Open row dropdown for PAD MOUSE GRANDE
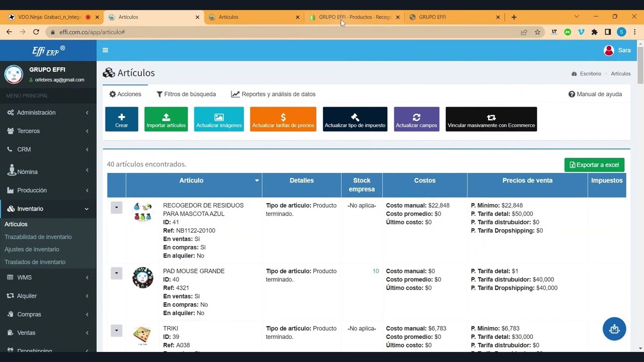This screenshot has width=644, height=362. pos(116,273)
